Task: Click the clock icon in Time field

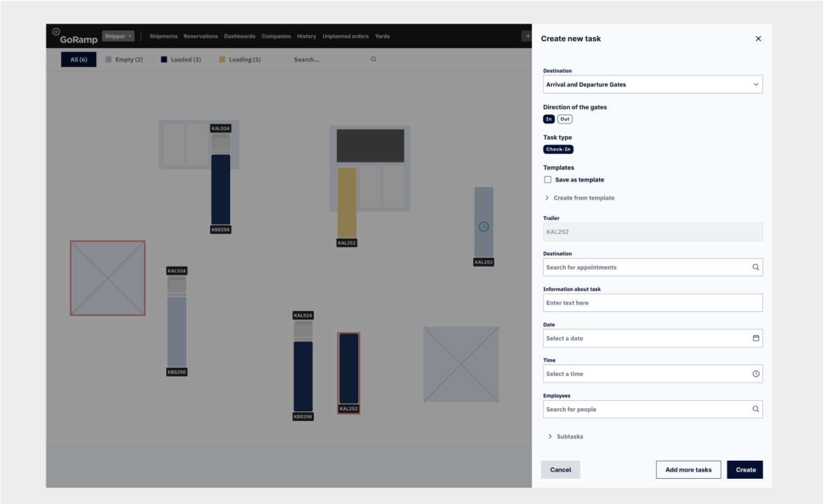Action: (756, 374)
